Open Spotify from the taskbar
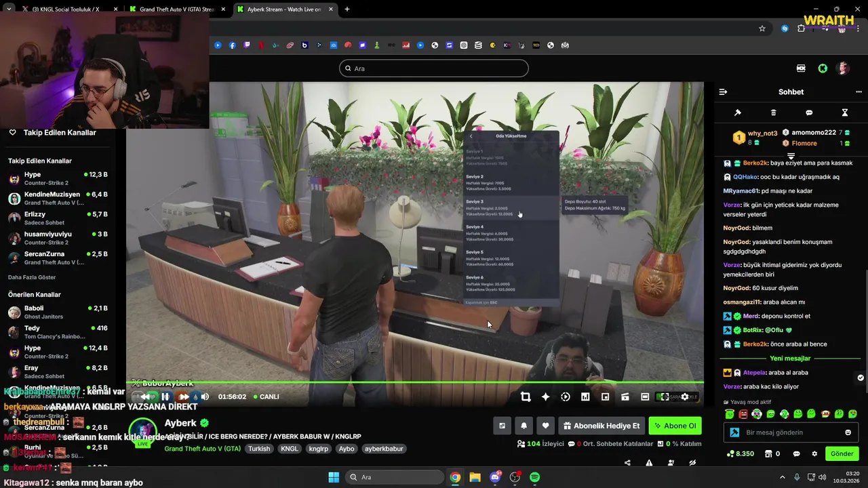This screenshot has height=488, width=868. pos(534,477)
